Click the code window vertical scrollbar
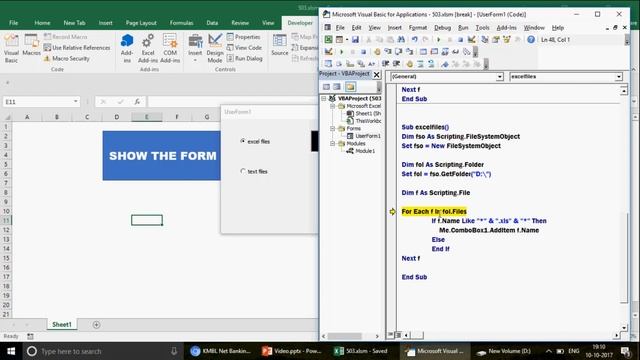640x360 pixels. 624,258
